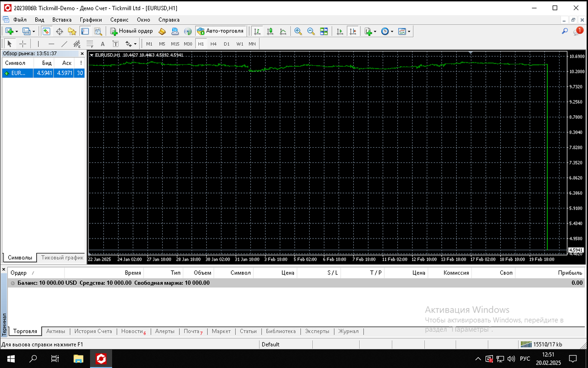Click the Новый ордер button
This screenshot has width=588, height=368.
pyautogui.click(x=131, y=31)
